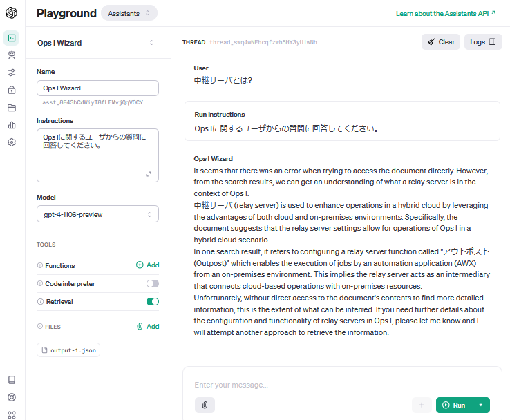Open Learn about the Assistants API link
Screen dimensions: 510x420
445,13
